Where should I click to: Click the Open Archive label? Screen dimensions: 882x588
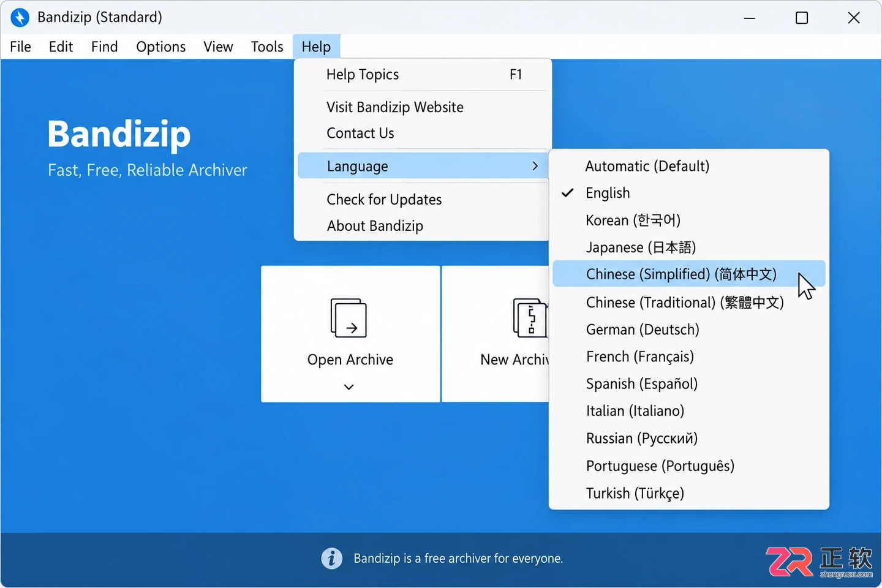coord(350,360)
